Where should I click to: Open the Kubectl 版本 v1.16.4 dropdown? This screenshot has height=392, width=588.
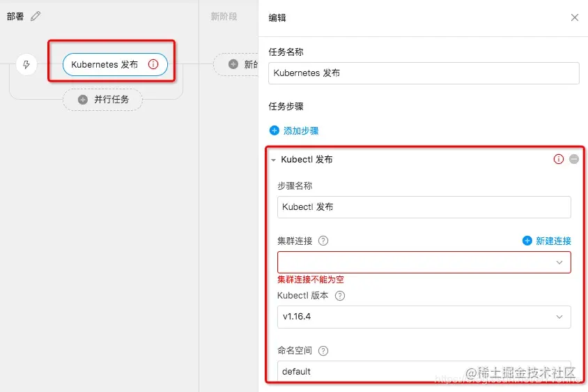click(x=424, y=317)
